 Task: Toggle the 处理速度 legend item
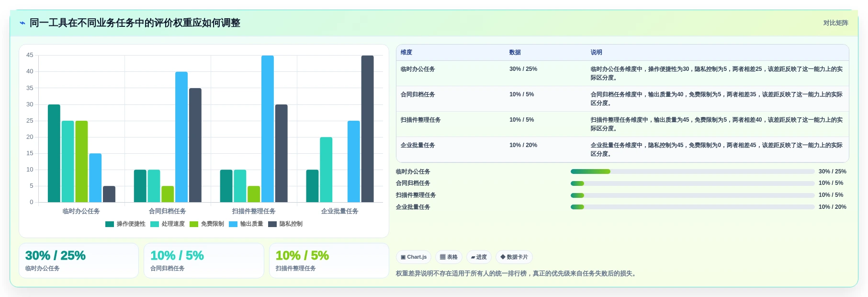168,224
